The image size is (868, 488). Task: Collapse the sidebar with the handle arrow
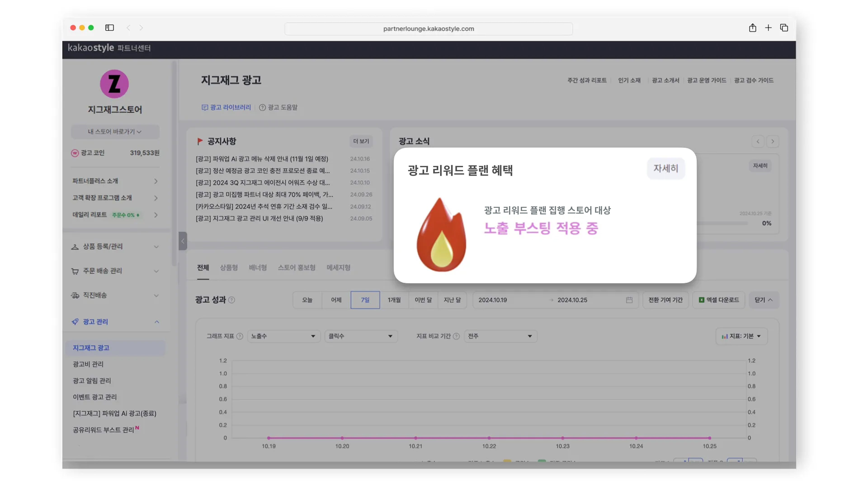183,241
